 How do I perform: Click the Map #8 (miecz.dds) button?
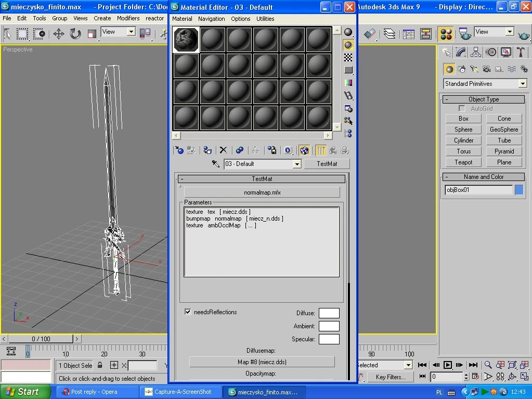point(262,362)
